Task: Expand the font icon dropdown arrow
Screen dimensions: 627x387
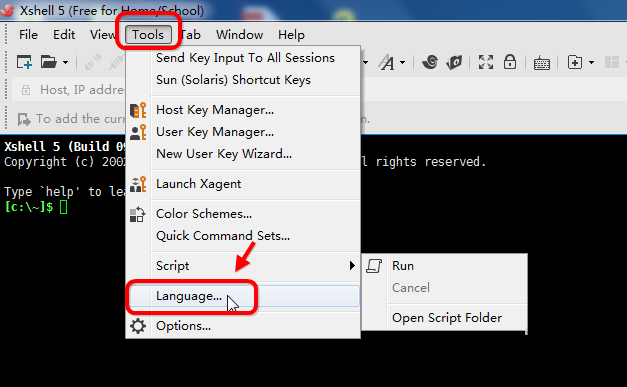Action: tap(403, 63)
